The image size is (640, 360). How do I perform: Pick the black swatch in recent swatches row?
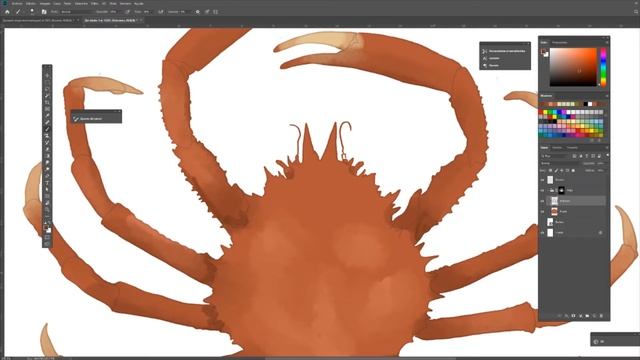pyautogui.click(x=586, y=104)
